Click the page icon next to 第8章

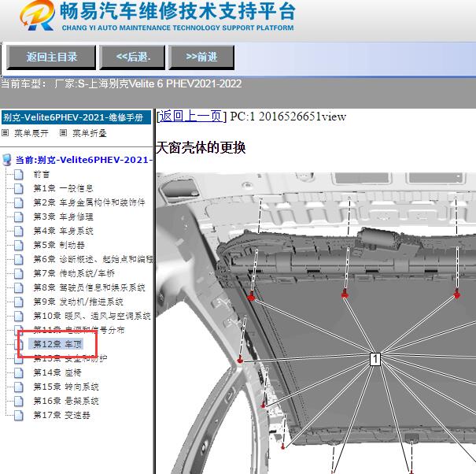[19, 287]
